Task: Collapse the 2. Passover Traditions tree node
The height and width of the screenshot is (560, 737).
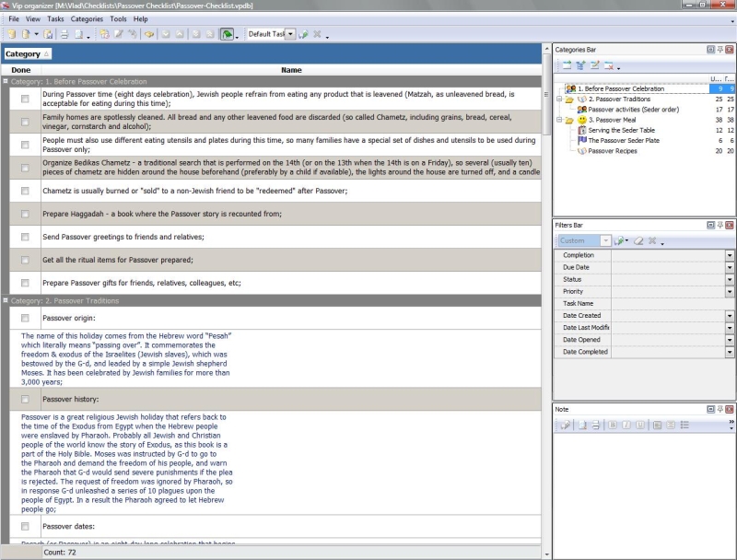Action: tap(559, 99)
